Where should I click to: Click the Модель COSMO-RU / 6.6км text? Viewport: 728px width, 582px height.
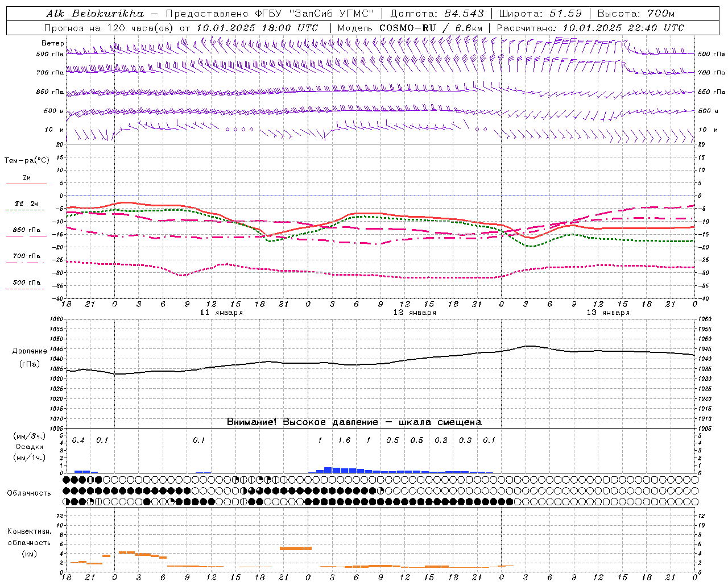click(410, 28)
